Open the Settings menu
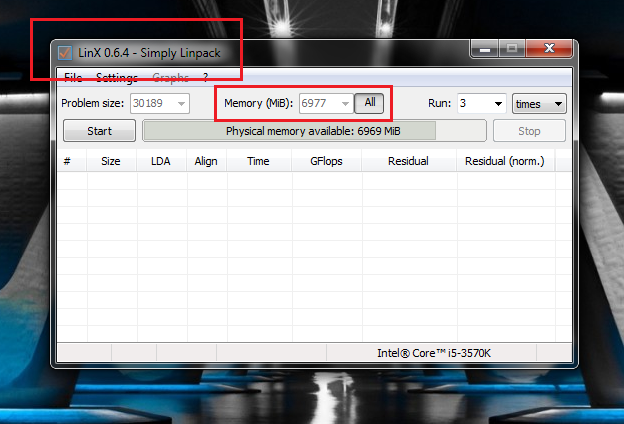The height and width of the screenshot is (424, 624). pos(116,77)
